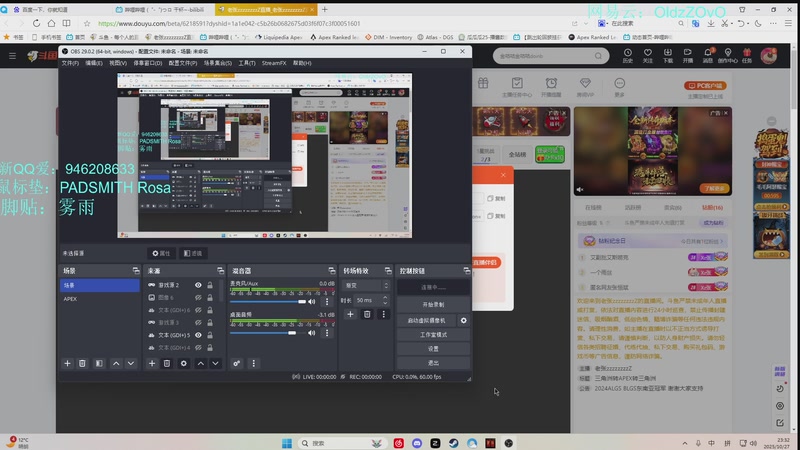Mute the Mic/Aux speaker icon
Image resolution: width=800 pixels, height=450 pixels.
(x=312, y=302)
